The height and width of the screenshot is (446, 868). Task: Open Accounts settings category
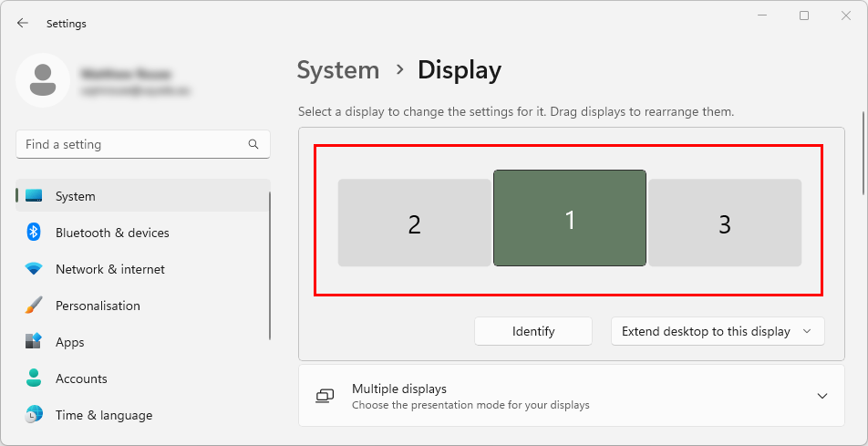(x=143, y=379)
